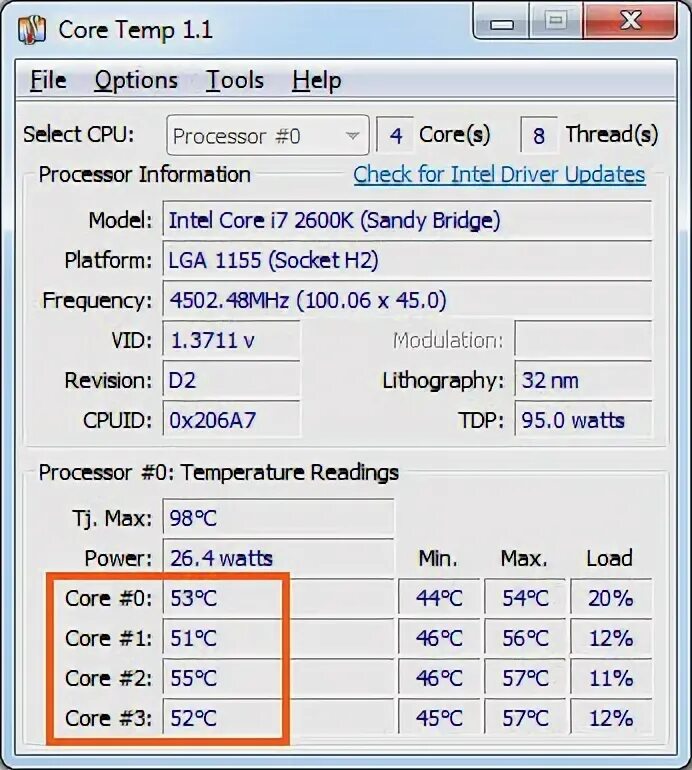Select the core count field showing 4

pos(395,135)
